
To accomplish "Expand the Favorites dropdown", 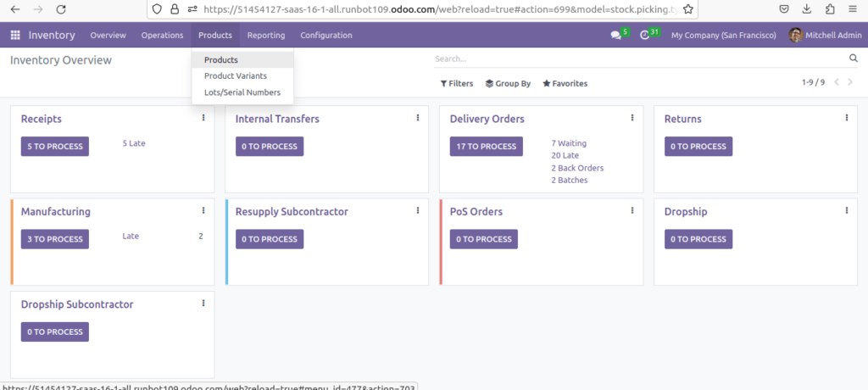I will 565,84.
